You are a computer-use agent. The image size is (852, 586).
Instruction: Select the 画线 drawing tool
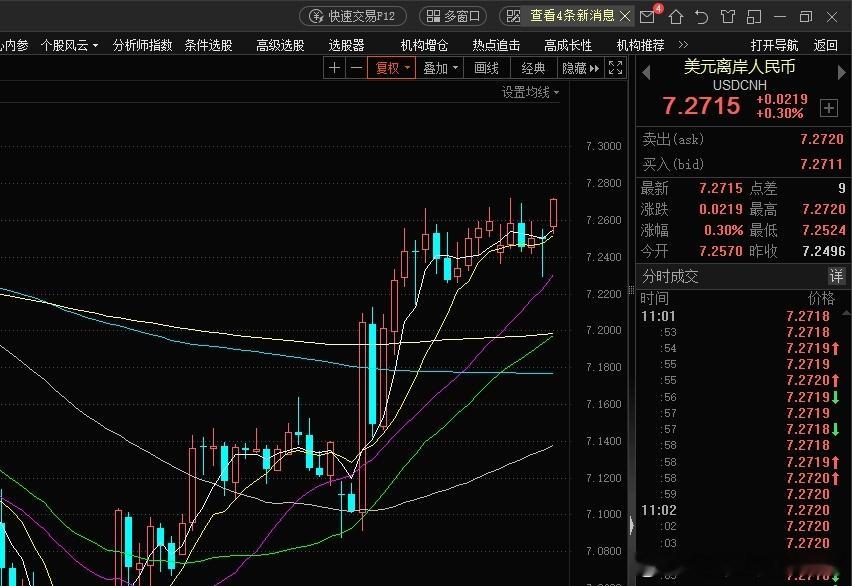pyautogui.click(x=486, y=68)
